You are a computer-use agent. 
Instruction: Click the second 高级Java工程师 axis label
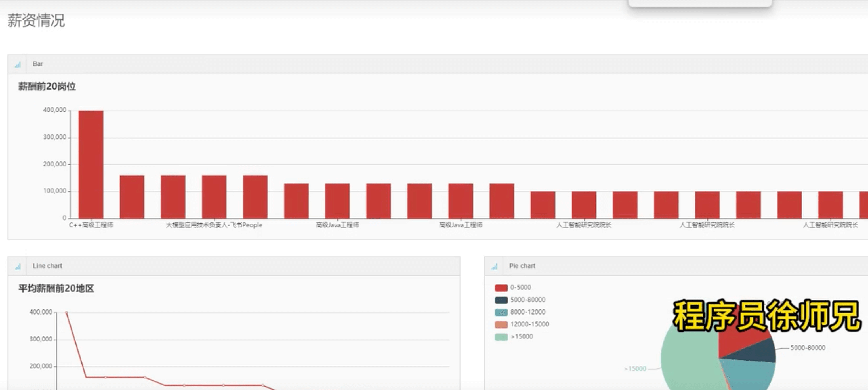pos(461,225)
